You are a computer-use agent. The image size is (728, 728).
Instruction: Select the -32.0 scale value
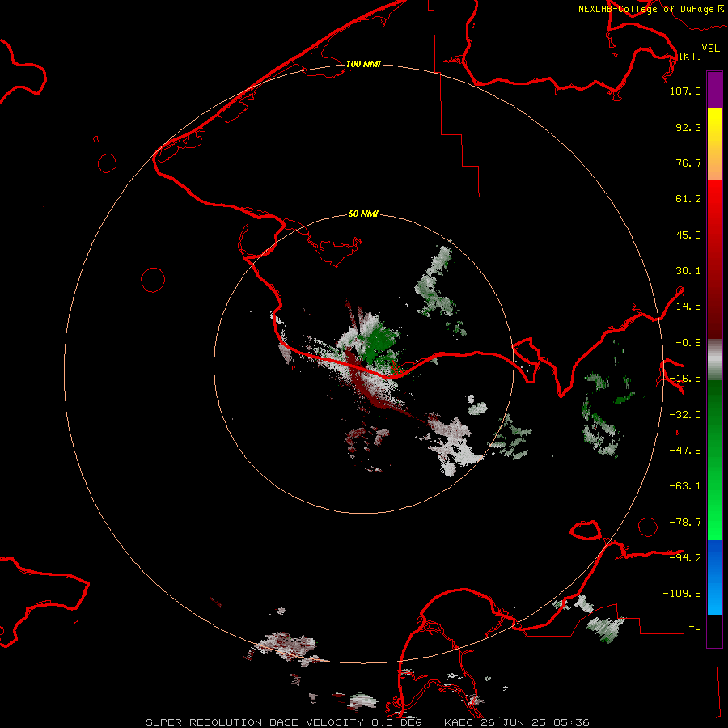(x=685, y=415)
